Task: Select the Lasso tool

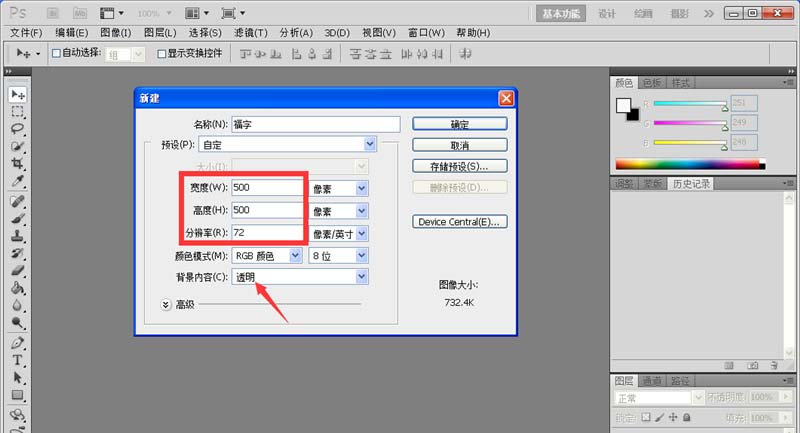Action: [17, 129]
